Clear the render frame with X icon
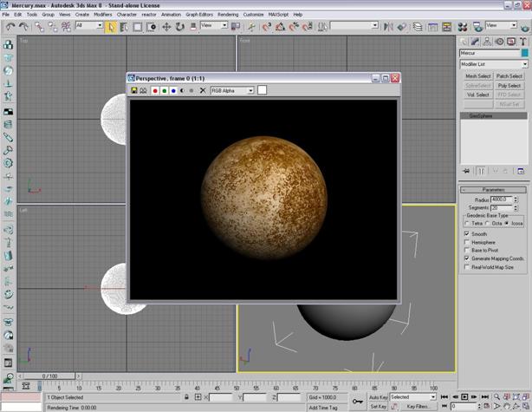Screen dimensions: 532x412 [203, 90]
